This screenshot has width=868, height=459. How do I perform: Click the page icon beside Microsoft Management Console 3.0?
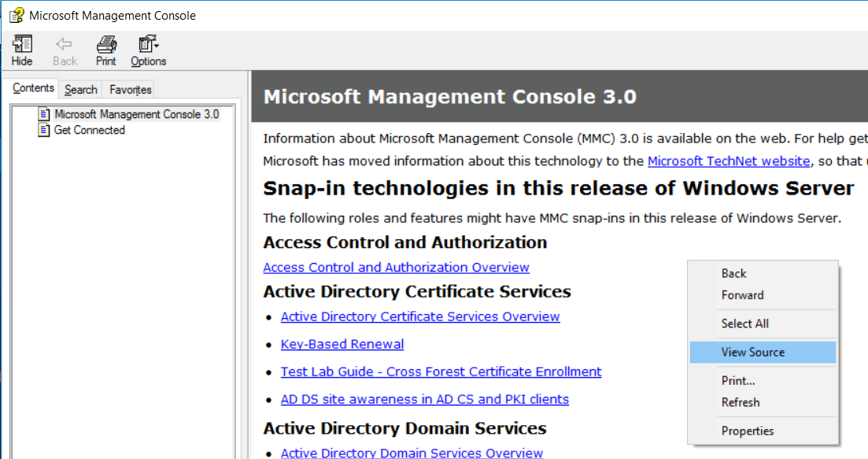tap(44, 114)
